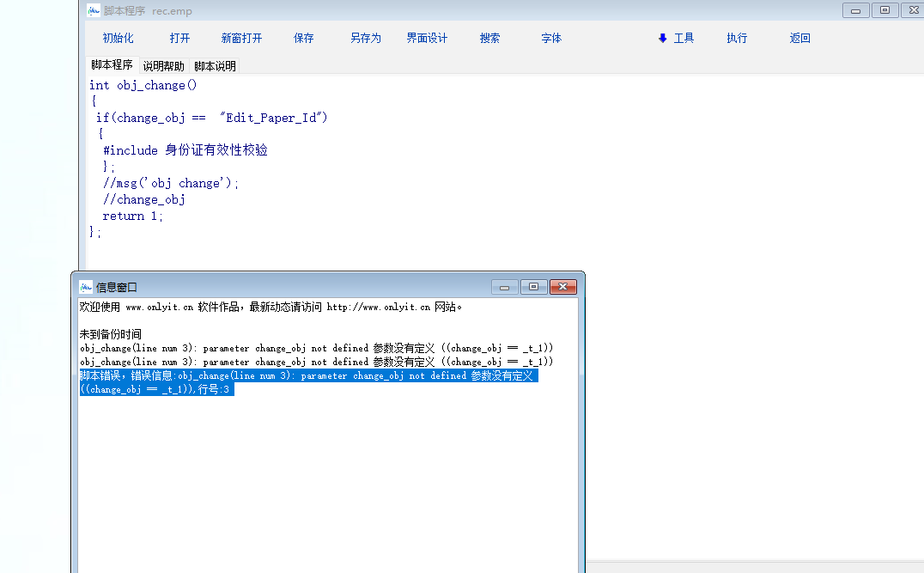Choose 另存为 to save as
This screenshot has width=924, height=573.
click(365, 38)
